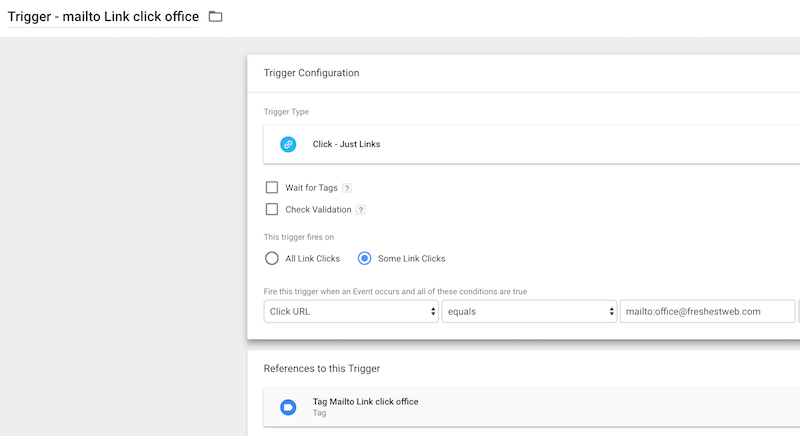This screenshot has width=800, height=436.
Task: Enable the Check Validation checkbox
Action: point(271,209)
